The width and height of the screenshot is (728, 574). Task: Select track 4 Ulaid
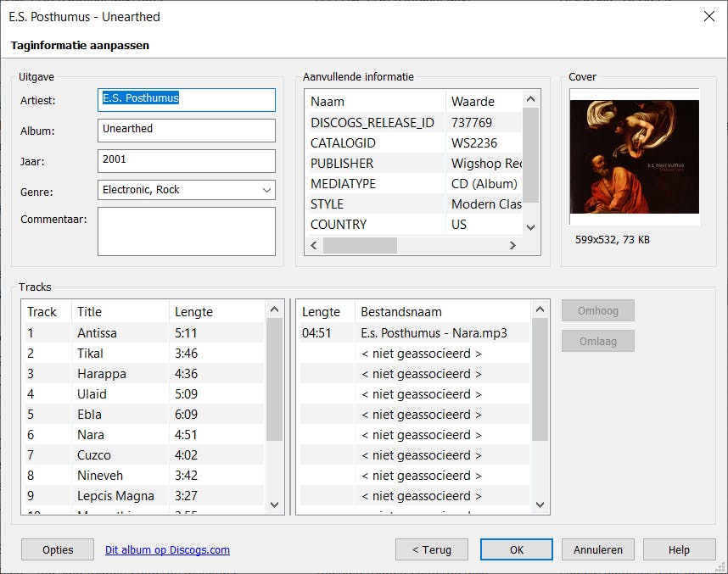pyautogui.click(x=144, y=394)
